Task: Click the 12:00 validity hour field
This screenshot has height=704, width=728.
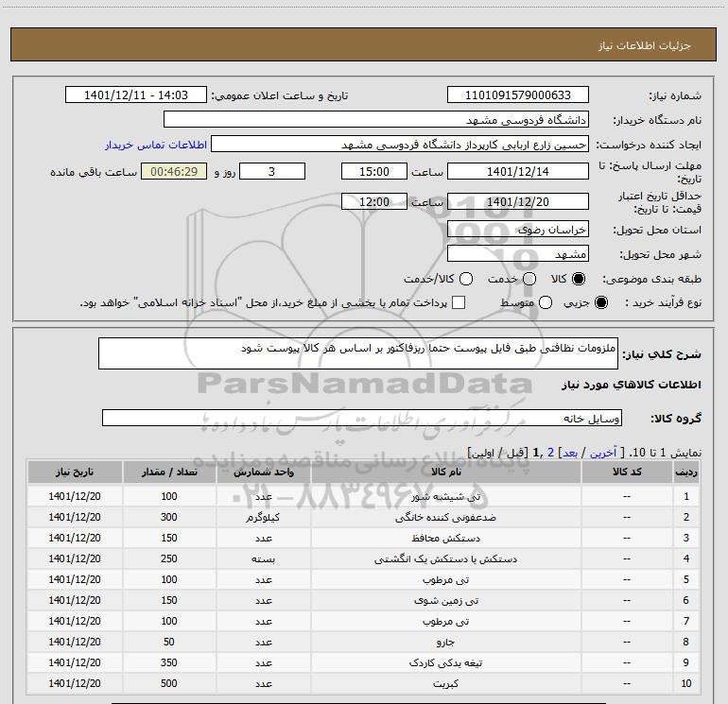Action: point(374,201)
